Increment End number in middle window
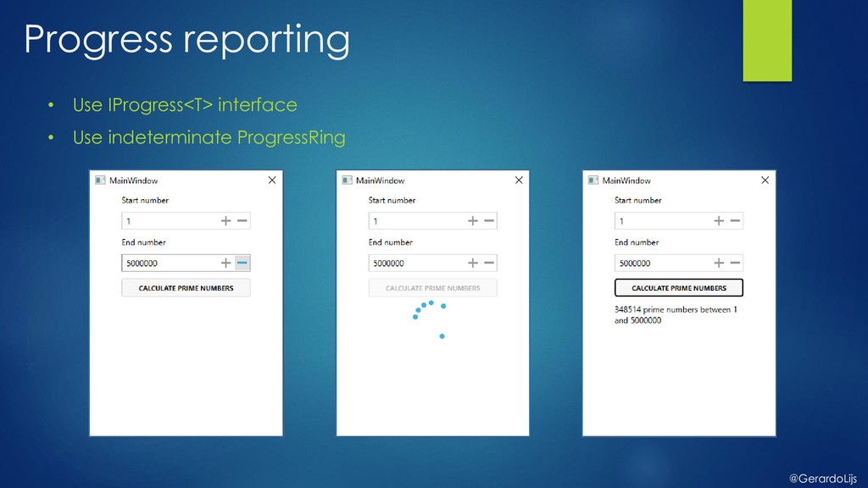Image resolution: width=868 pixels, height=488 pixels. 473,263
